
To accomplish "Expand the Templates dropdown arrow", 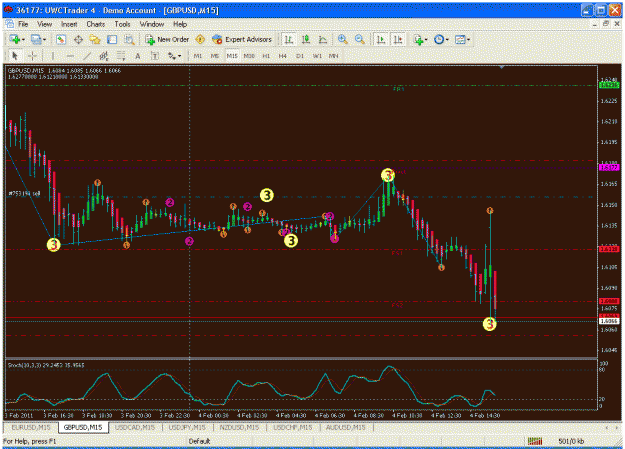I will pos(468,39).
